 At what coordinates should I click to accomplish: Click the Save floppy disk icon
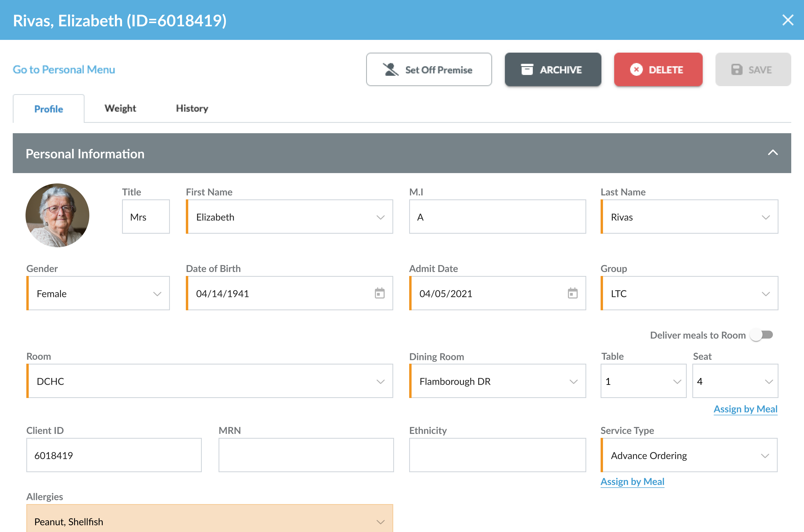736,70
